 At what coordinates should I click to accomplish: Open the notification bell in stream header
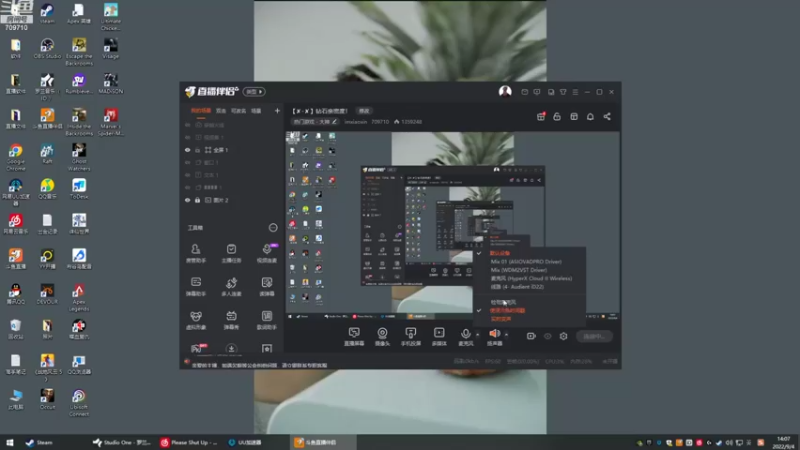click(x=590, y=116)
